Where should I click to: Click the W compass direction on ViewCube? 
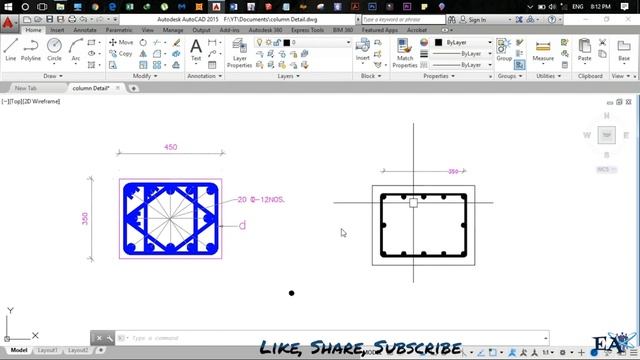(x=587, y=135)
